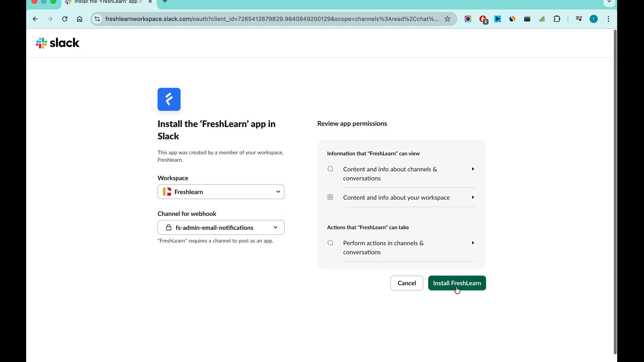Open the Chrome profile avatar
This screenshot has height=362, width=644.
point(593,19)
